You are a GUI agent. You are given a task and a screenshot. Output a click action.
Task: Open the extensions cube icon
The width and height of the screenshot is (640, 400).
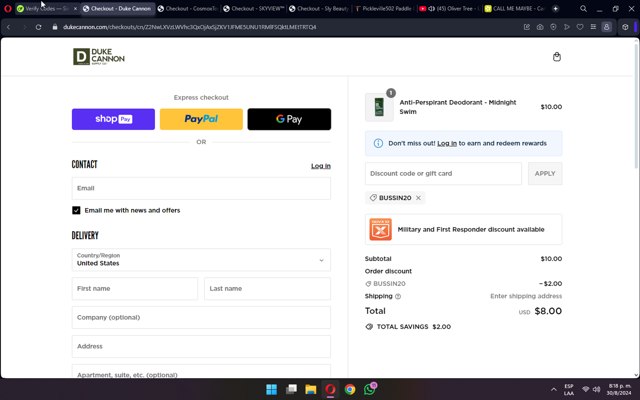point(625,27)
